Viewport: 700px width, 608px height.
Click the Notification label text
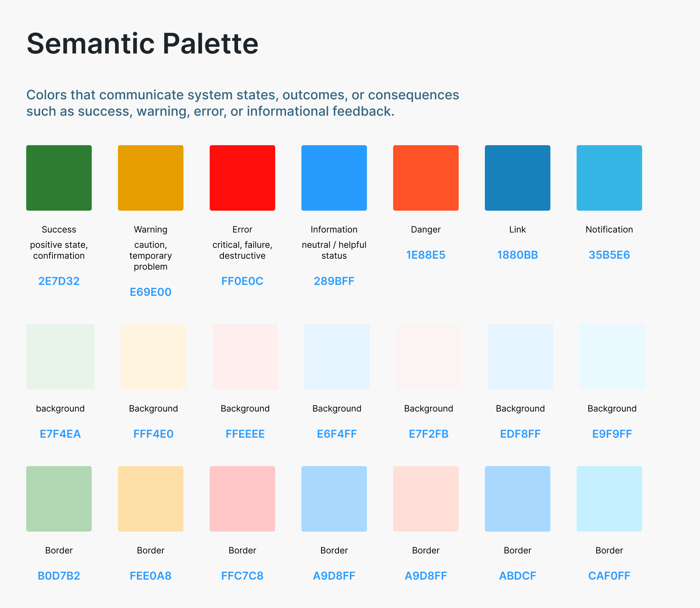click(x=609, y=230)
